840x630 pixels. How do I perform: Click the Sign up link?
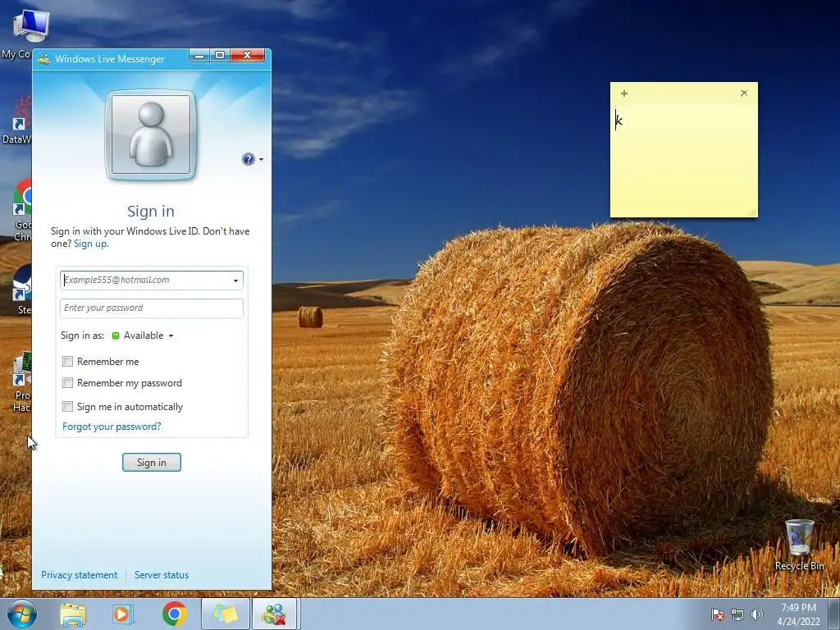coord(90,244)
